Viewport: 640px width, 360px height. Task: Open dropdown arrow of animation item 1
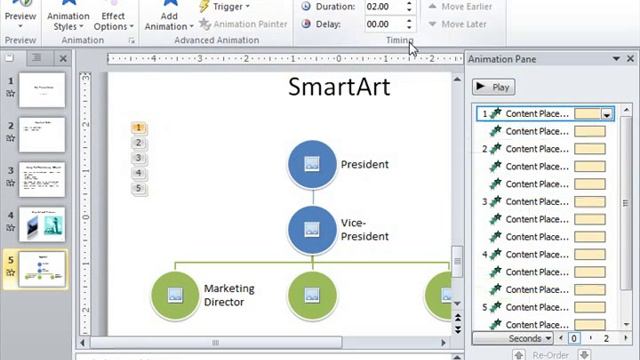pos(607,114)
